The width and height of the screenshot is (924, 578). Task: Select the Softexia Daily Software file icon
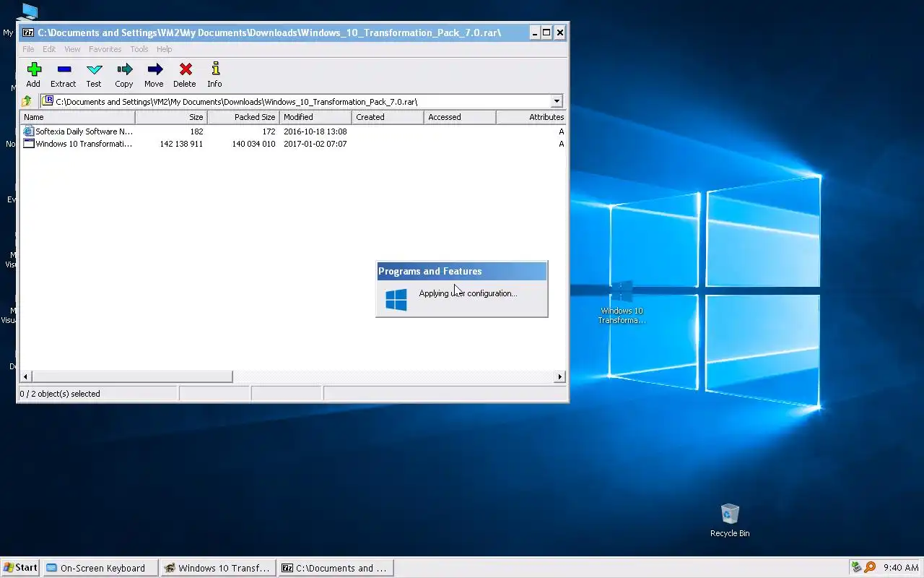(29, 131)
